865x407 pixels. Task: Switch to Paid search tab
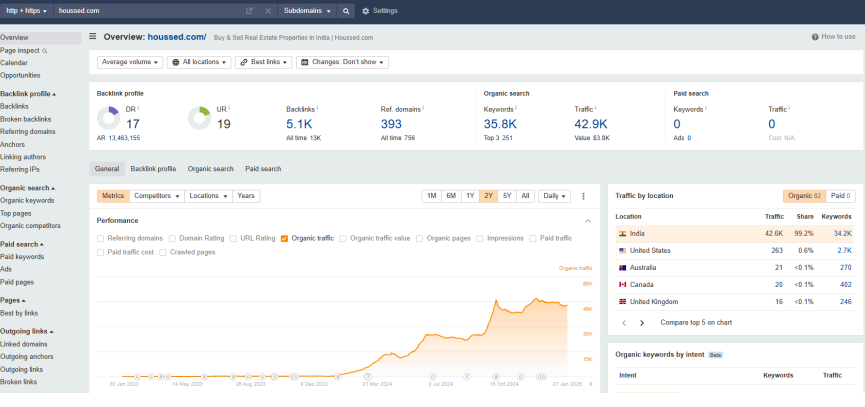pyautogui.click(x=263, y=169)
